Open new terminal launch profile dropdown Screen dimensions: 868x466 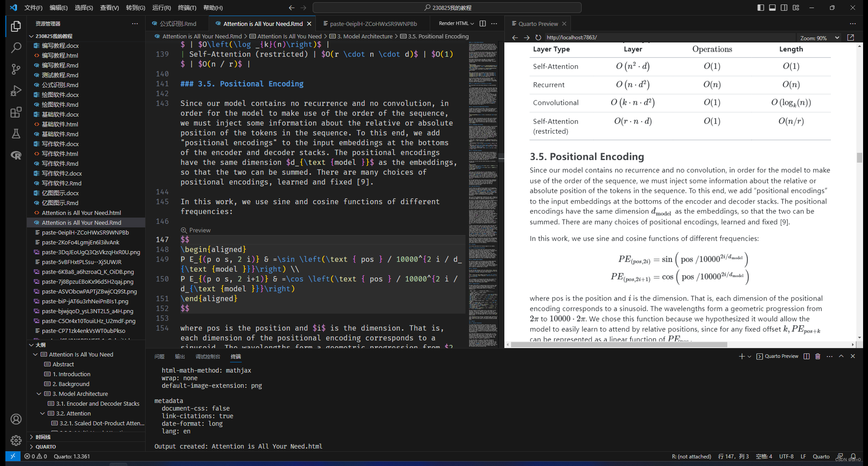749,357
